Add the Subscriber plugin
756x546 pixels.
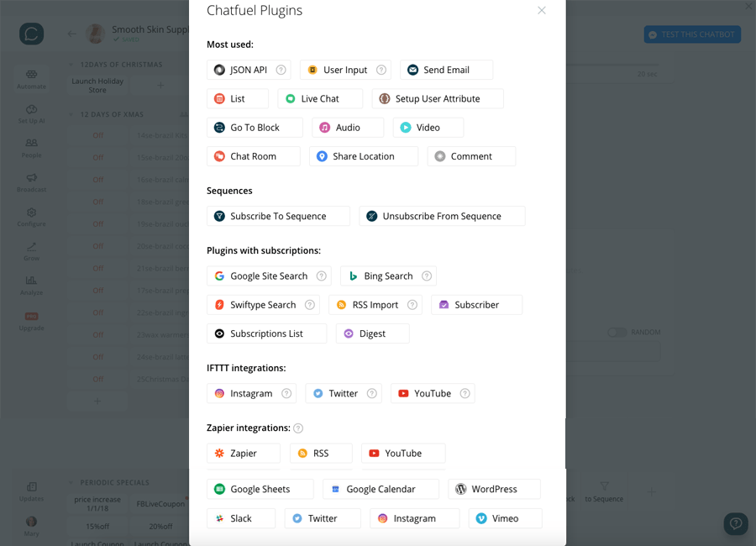476,305
